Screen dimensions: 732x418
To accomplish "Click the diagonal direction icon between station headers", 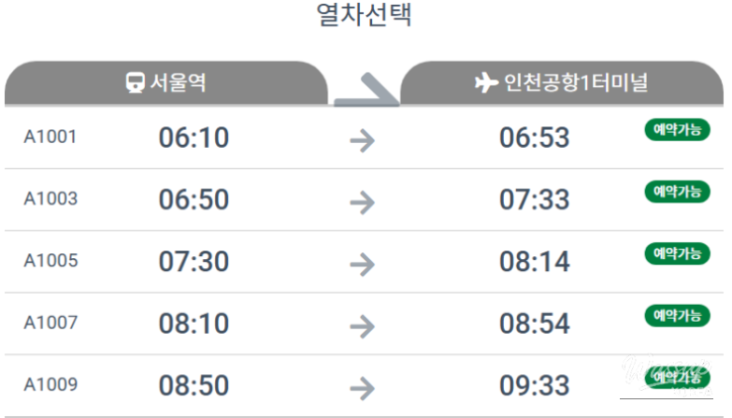I will 365,90.
